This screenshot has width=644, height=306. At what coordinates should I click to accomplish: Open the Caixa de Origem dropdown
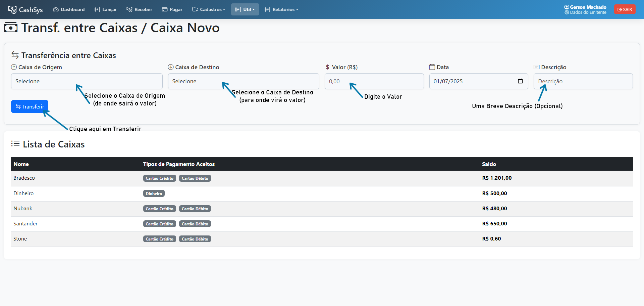click(87, 81)
